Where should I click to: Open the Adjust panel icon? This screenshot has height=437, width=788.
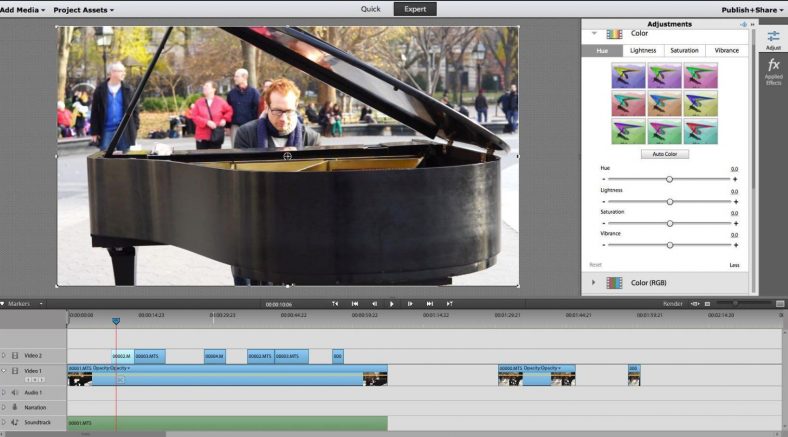coord(773,39)
